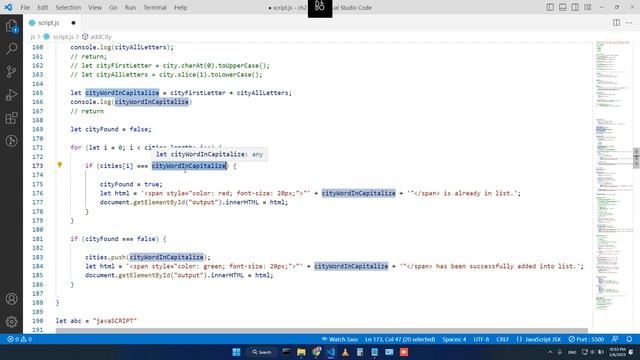Image resolution: width=640 pixels, height=360 pixels.
Task: Click the split editor right icon
Action: 616,23
